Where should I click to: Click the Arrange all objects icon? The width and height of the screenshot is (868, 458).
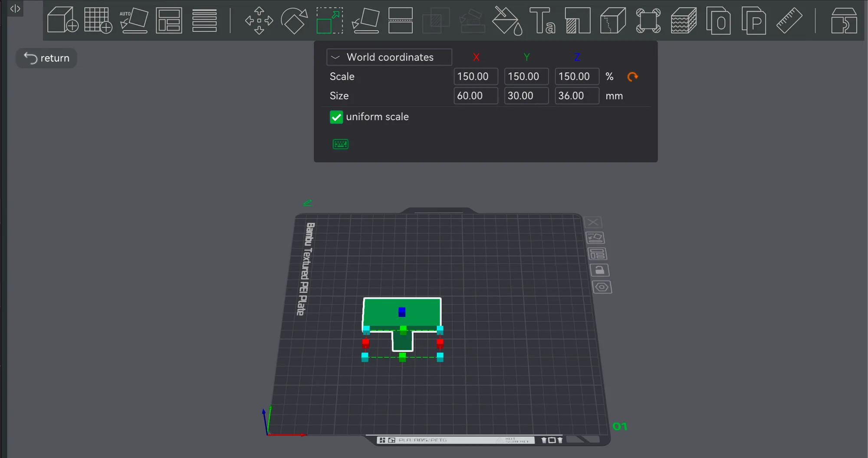tap(169, 20)
